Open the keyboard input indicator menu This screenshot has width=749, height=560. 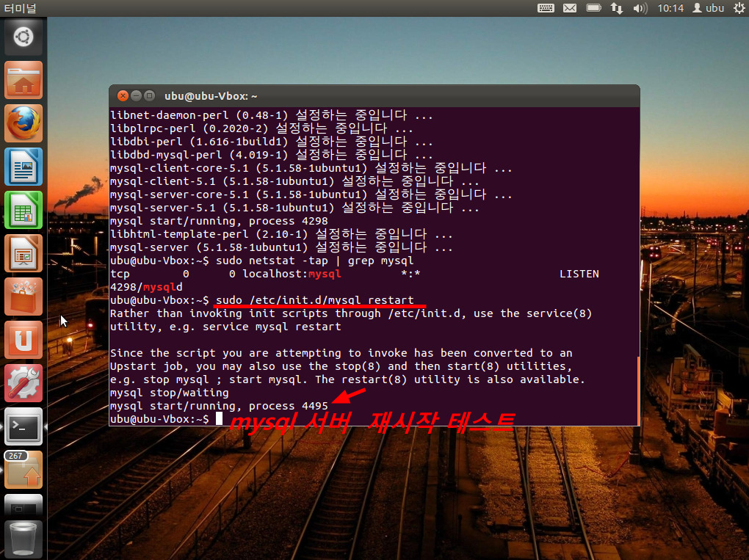click(x=546, y=8)
